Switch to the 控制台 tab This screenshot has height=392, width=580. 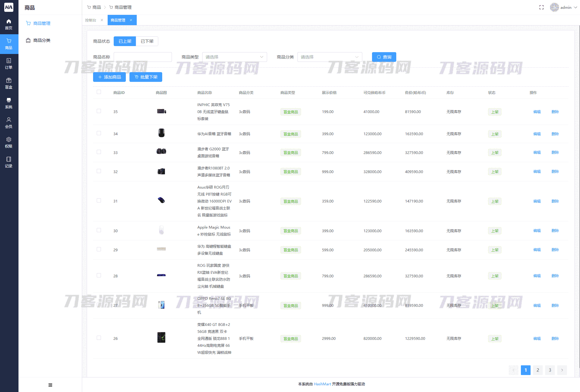pyautogui.click(x=91, y=20)
